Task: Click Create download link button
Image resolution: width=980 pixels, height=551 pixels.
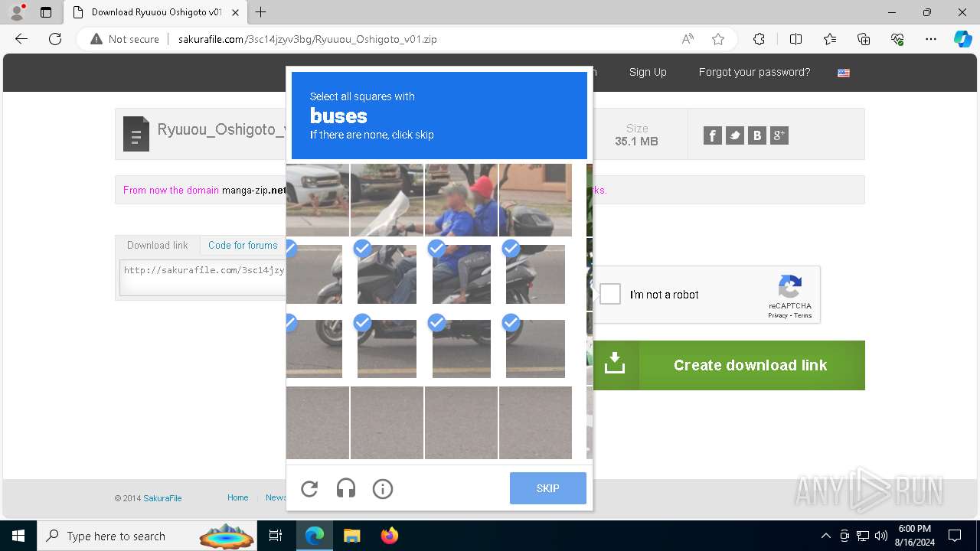Action: (x=729, y=365)
